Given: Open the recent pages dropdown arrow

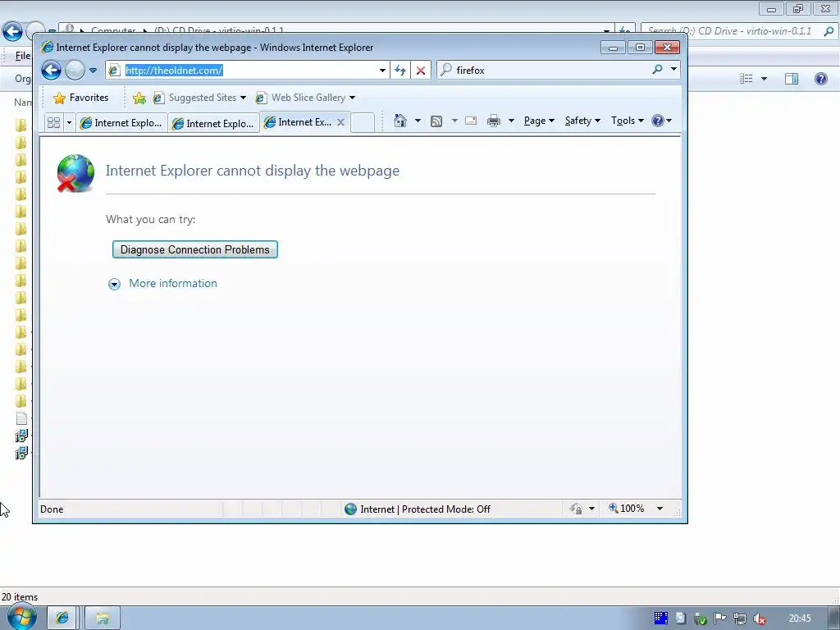Looking at the screenshot, I should 94,71.
